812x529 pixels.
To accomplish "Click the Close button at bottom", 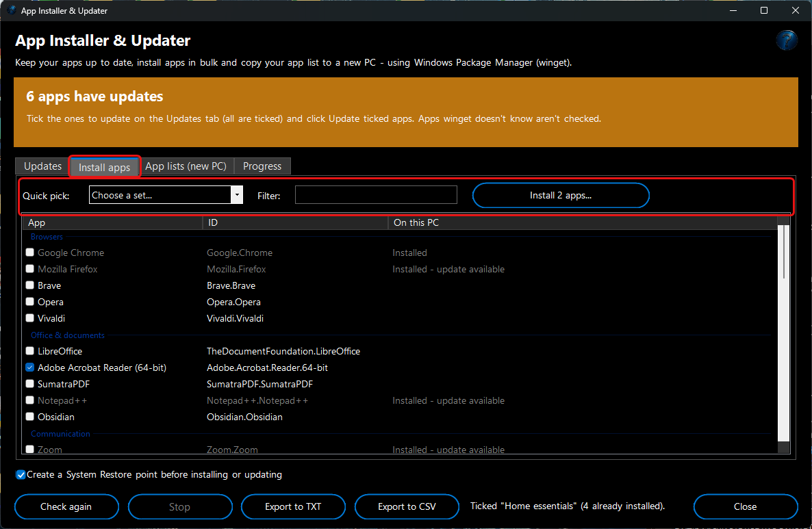I will (745, 506).
